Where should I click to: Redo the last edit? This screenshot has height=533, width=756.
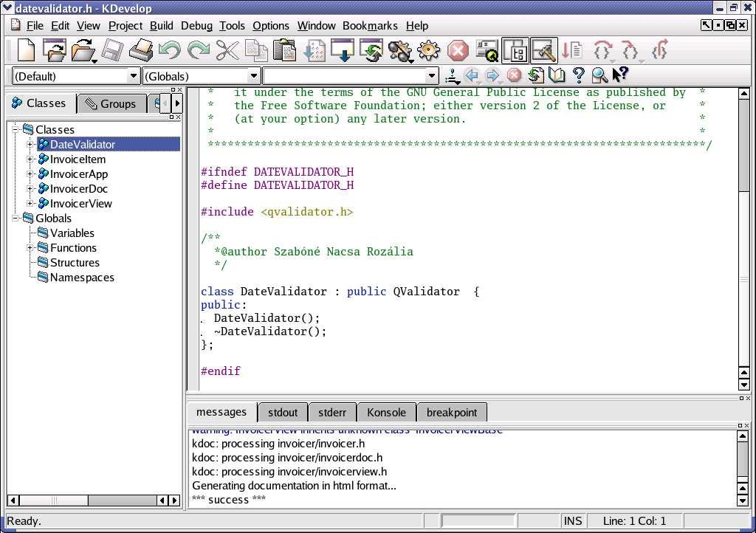coord(199,50)
